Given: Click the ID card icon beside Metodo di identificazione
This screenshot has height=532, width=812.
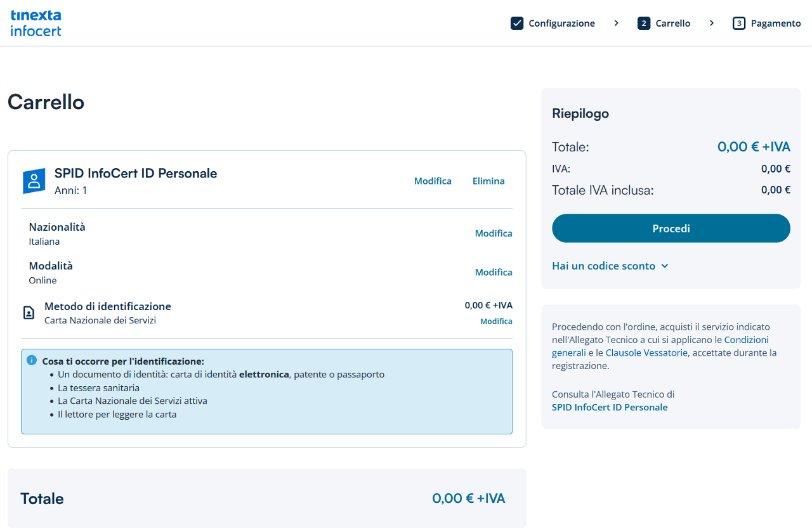Looking at the screenshot, I should 29,313.
